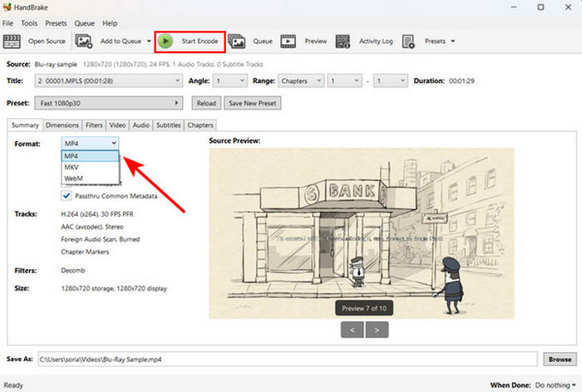The image size is (582, 392).
Task: Click the Activity Log label
Action: click(376, 42)
